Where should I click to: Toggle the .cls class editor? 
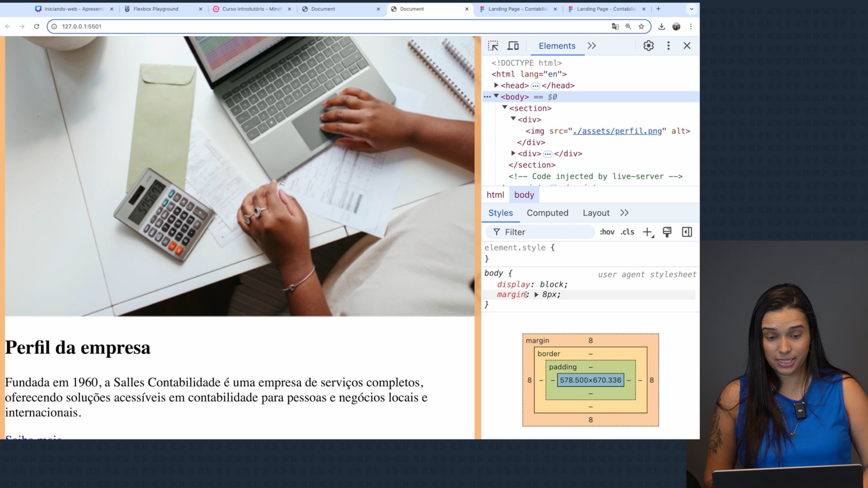click(627, 232)
